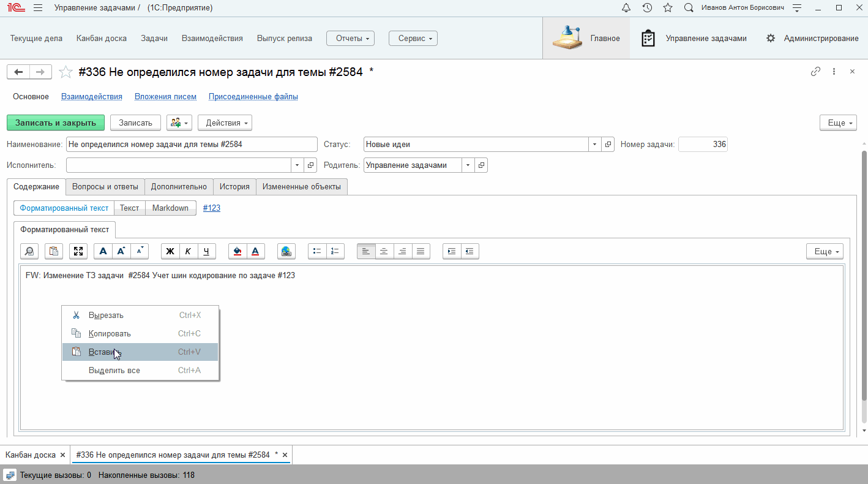Image resolution: width=868 pixels, height=484 pixels.
Task: Apply bulleted list
Action: 317,251
